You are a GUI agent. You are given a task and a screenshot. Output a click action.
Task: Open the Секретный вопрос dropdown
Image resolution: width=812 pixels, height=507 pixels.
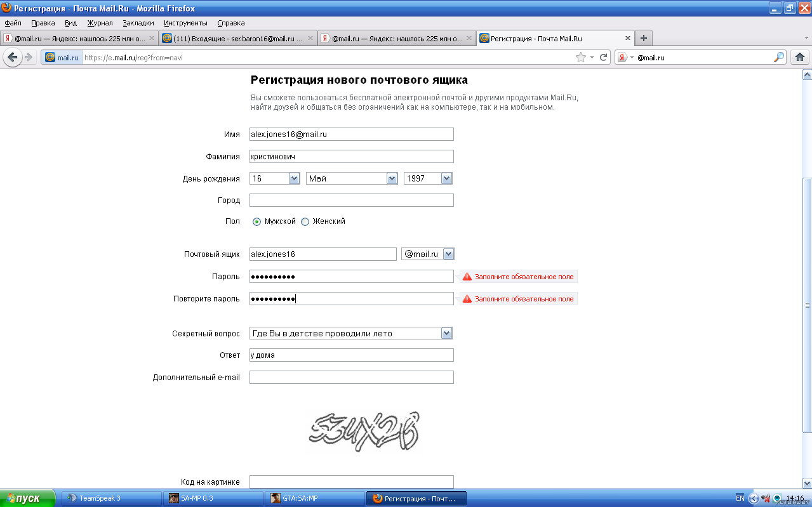(x=351, y=333)
